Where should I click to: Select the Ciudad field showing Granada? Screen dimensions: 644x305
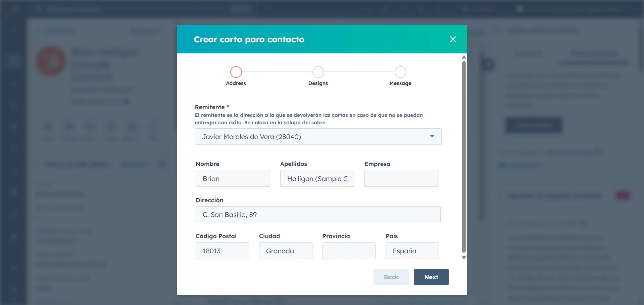point(286,251)
